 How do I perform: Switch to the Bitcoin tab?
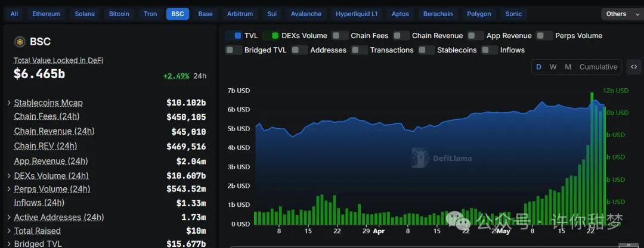click(x=119, y=14)
